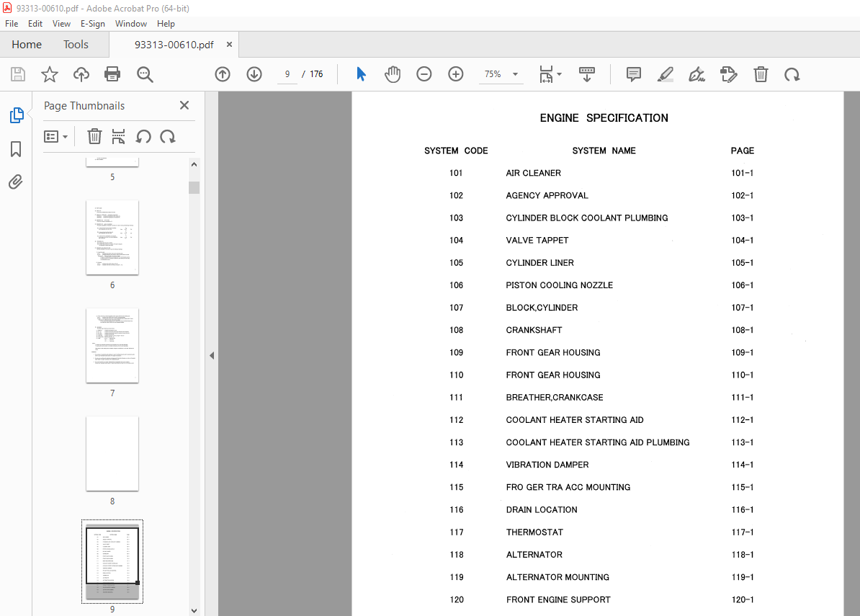Screen dimensions: 860x616
Task: Select page 7 thumbnail
Action: pos(112,346)
